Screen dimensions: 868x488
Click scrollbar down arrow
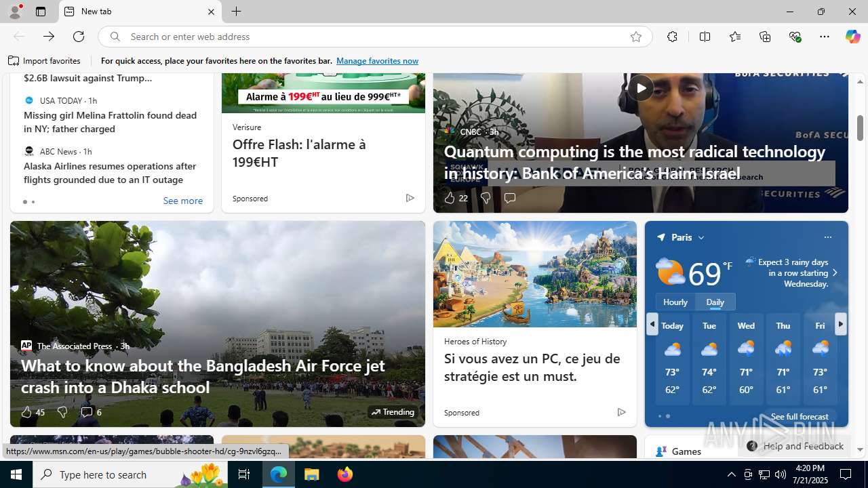point(860,450)
